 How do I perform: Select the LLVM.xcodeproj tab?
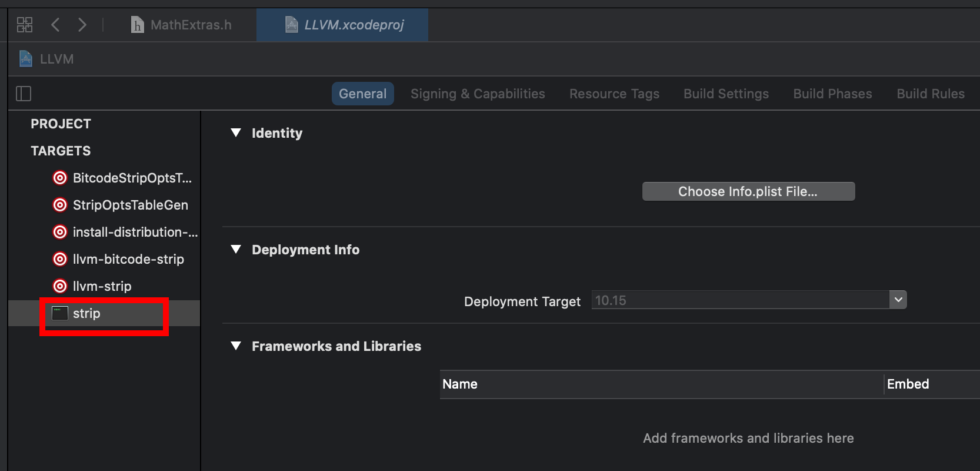point(342,25)
